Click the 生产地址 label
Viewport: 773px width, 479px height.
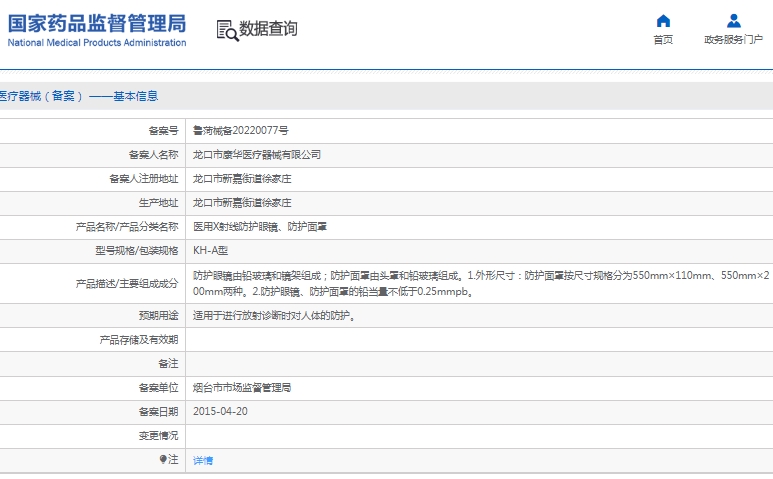pyautogui.click(x=158, y=203)
